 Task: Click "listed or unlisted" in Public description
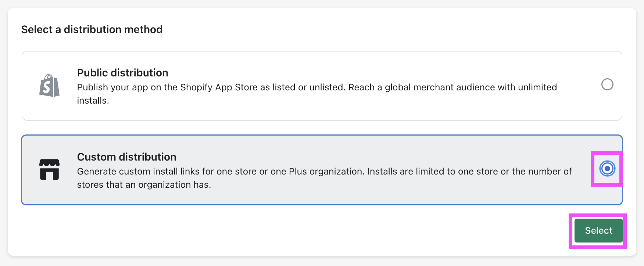308,87
